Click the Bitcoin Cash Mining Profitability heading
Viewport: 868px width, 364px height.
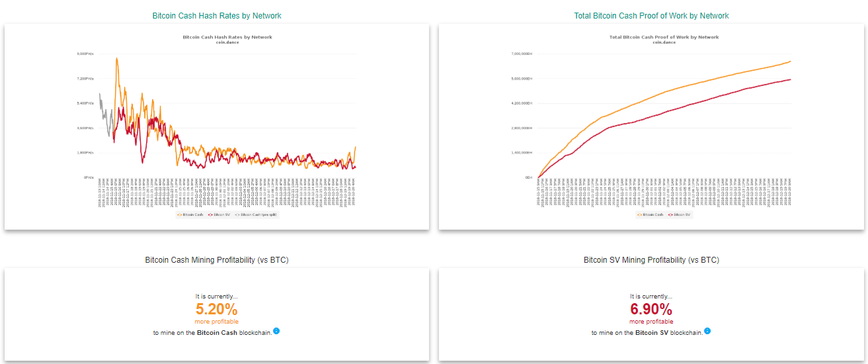pos(217,260)
